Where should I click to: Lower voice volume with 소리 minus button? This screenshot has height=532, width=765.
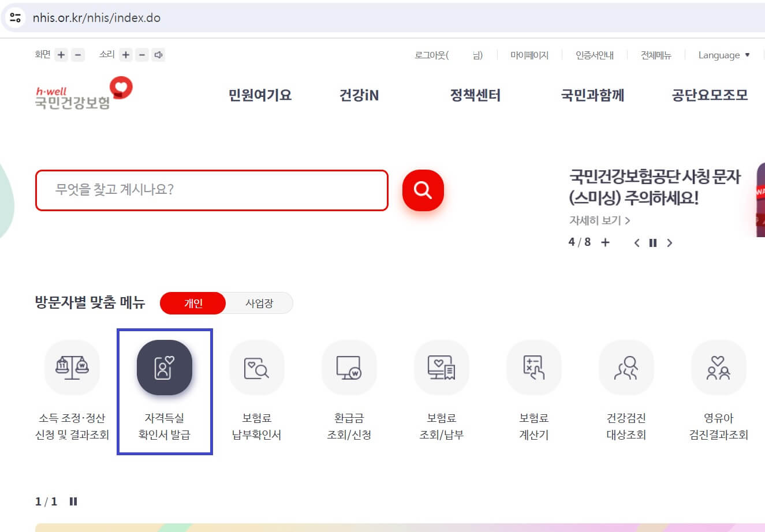pyautogui.click(x=142, y=55)
